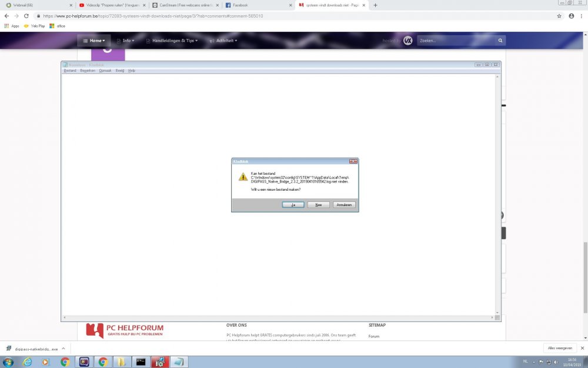Open the Chrome three-dot menu

tap(582, 16)
